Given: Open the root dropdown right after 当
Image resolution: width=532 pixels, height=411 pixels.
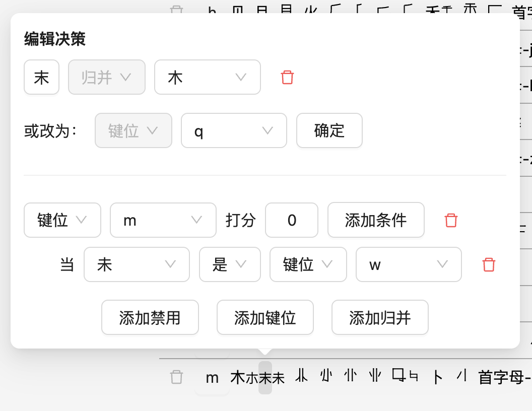Looking at the screenshot, I should [137, 264].
